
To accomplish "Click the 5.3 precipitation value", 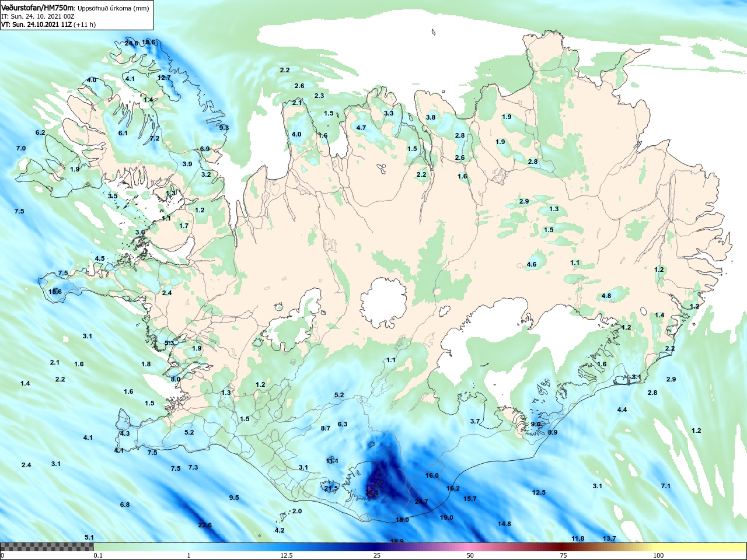I will pyautogui.click(x=169, y=343).
